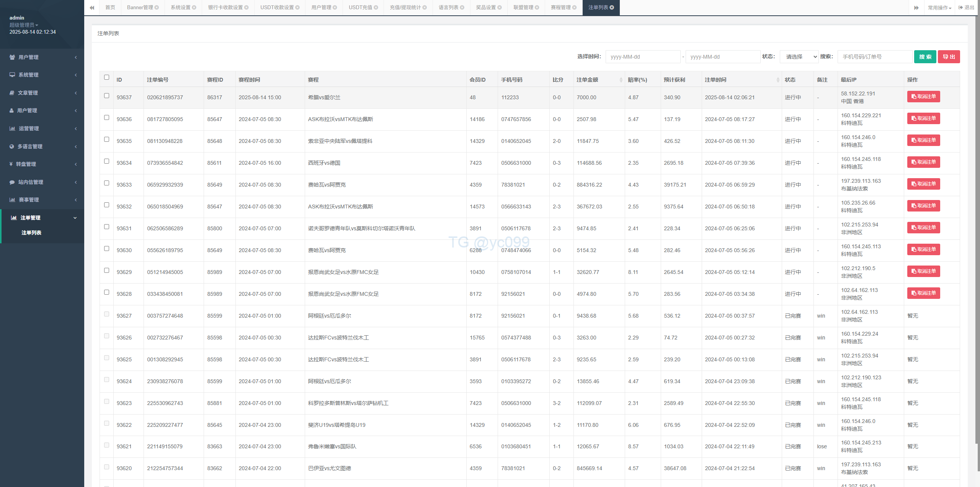Click the 退出 logout icon

coord(961,7)
